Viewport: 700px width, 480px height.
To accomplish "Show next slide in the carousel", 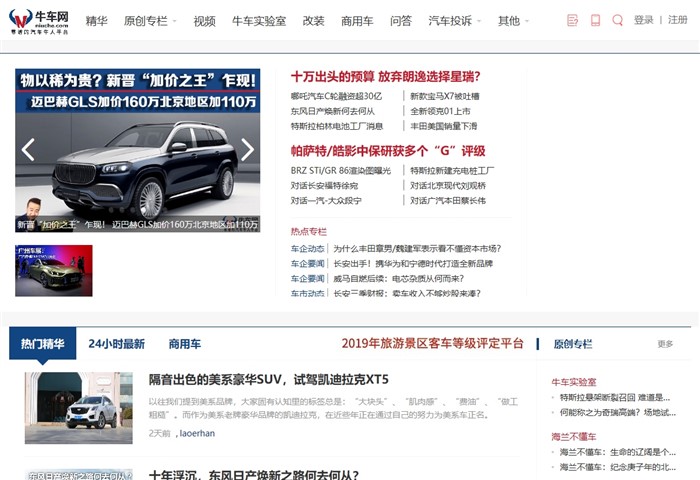I will pyautogui.click(x=247, y=150).
